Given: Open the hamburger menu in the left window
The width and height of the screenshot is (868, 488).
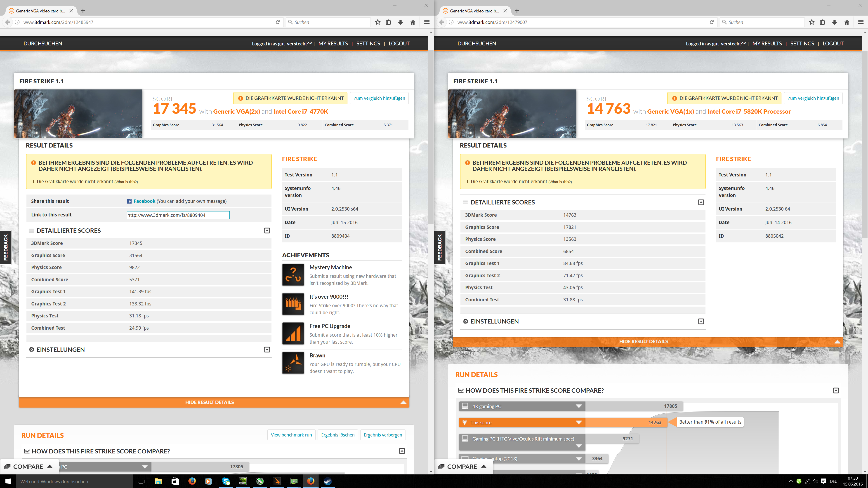Looking at the screenshot, I should (x=427, y=22).
